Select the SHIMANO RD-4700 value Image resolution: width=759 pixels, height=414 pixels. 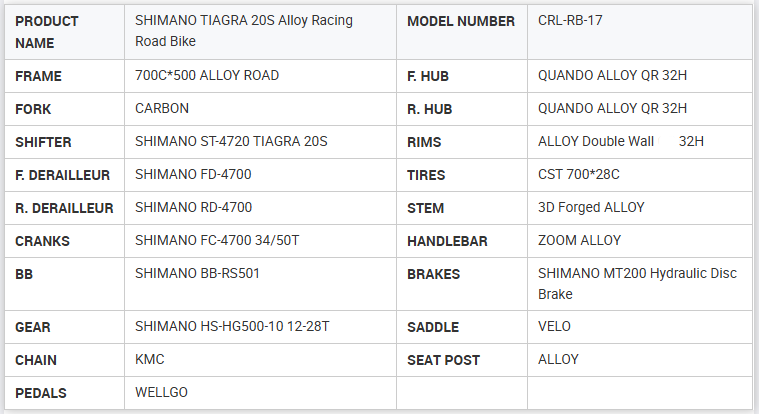tap(193, 208)
